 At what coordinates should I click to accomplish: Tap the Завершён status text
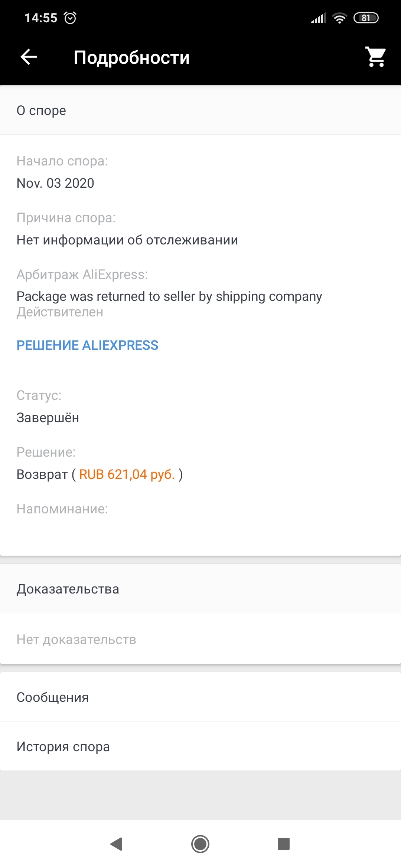(x=48, y=418)
